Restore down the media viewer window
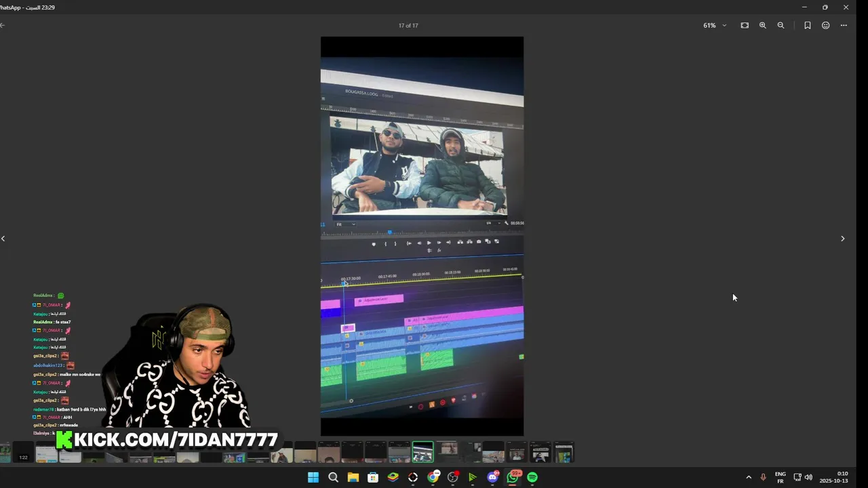 point(825,7)
